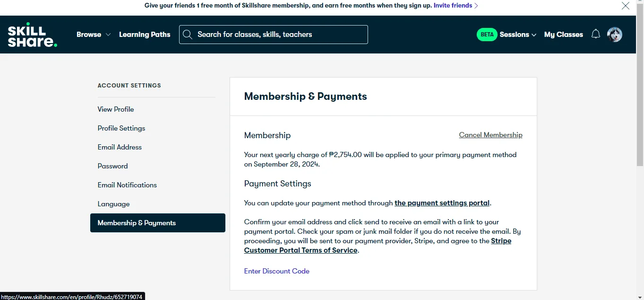Select Profile Settings in sidebar
This screenshot has height=300, width=644.
click(121, 128)
